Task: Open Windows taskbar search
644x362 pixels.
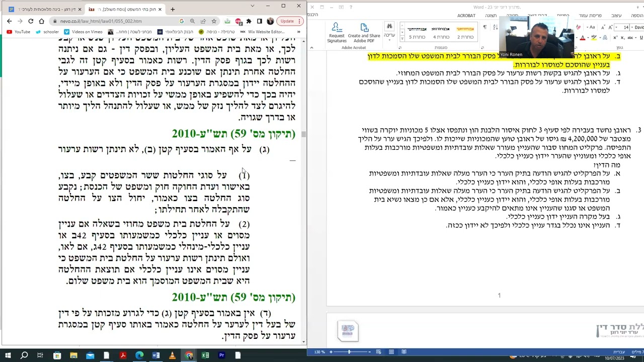Action: [x=24, y=355]
